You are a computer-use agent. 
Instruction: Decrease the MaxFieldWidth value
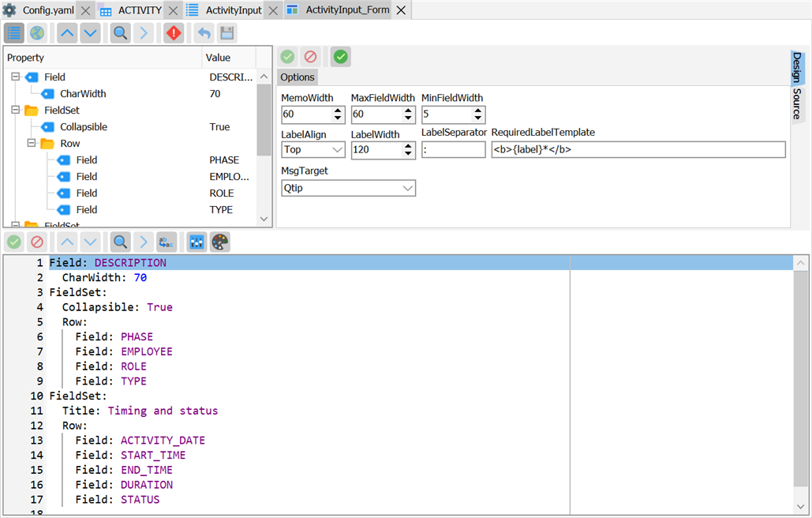(408, 118)
